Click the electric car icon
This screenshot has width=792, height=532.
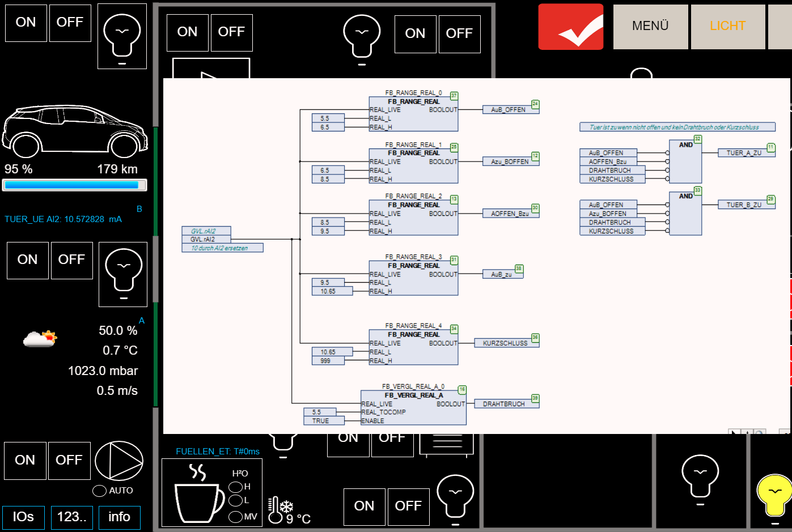pyautogui.click(x=74, y=131)
